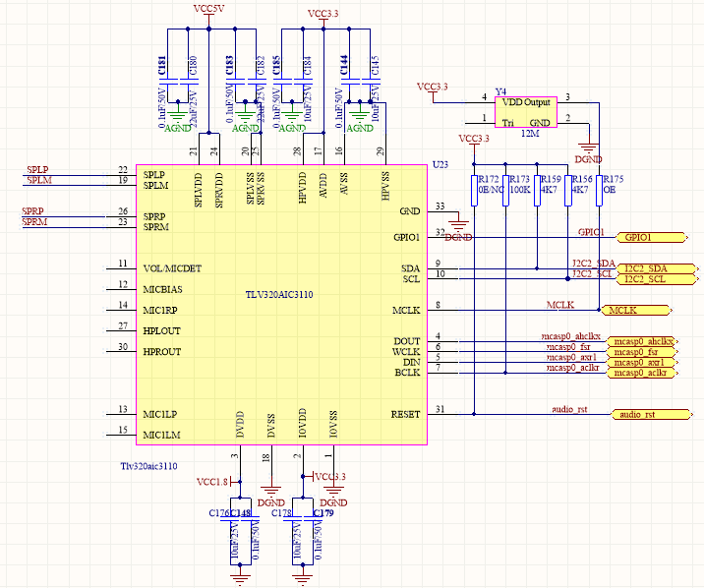Select the audio_rst yellow port symbol
Screen dimensions: 704x588
coord(652,414)
